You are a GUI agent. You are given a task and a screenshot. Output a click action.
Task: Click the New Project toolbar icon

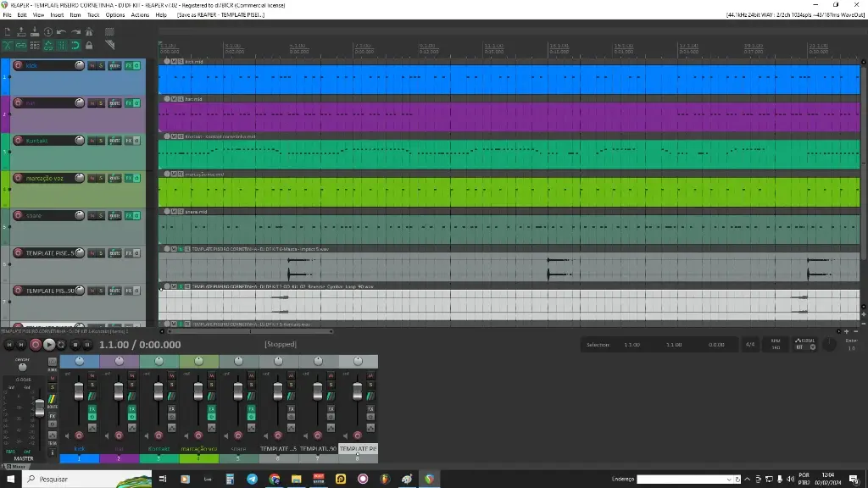click(x=8, y=32)
